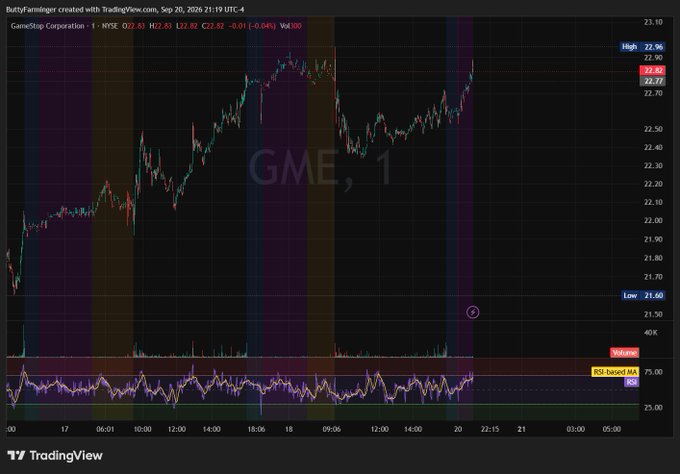Click the gray 22.77 price tag
680x474 pixels.
[653, 81]
